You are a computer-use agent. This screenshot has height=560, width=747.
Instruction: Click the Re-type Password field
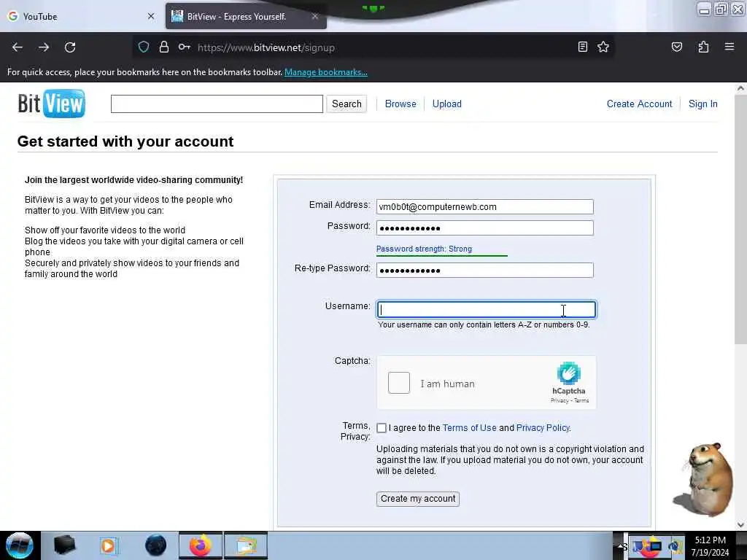484,270
